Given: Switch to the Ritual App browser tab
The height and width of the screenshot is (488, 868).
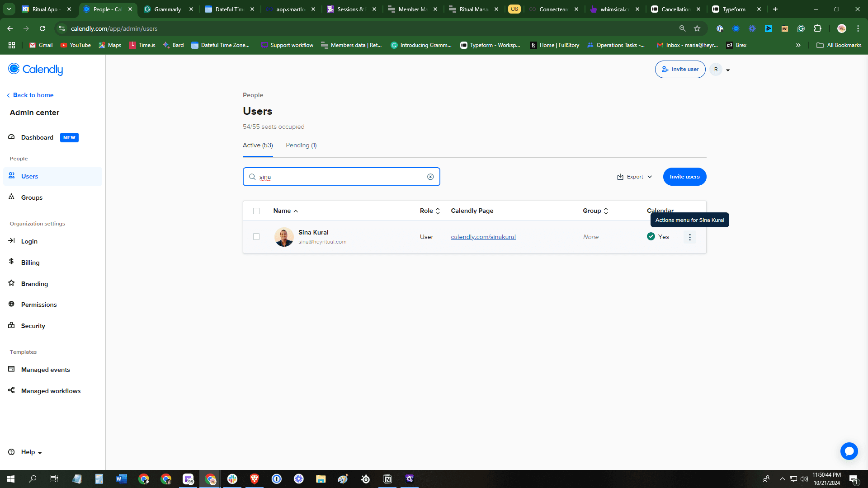Looking at the screenshot, I should coord(47,9).
